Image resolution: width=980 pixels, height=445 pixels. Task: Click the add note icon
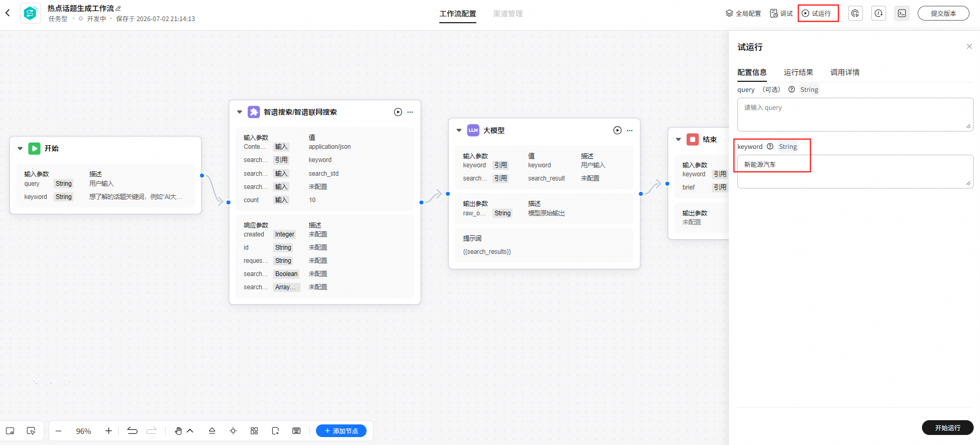275,431
